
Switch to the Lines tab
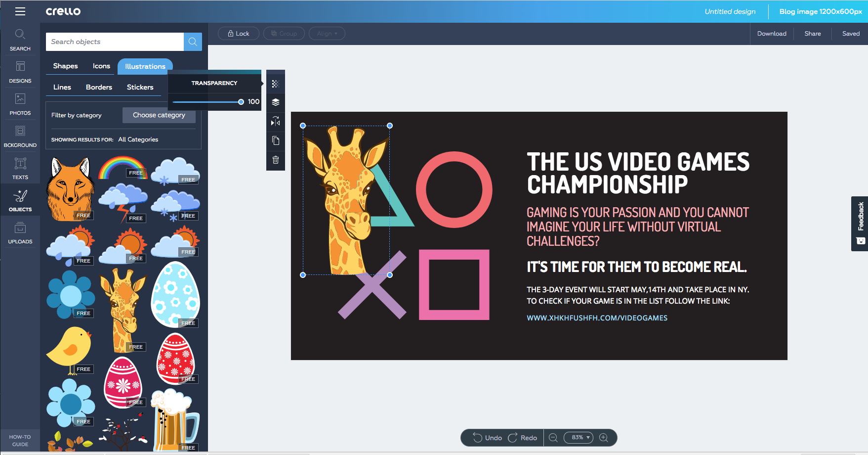click(x=62, y=88)
